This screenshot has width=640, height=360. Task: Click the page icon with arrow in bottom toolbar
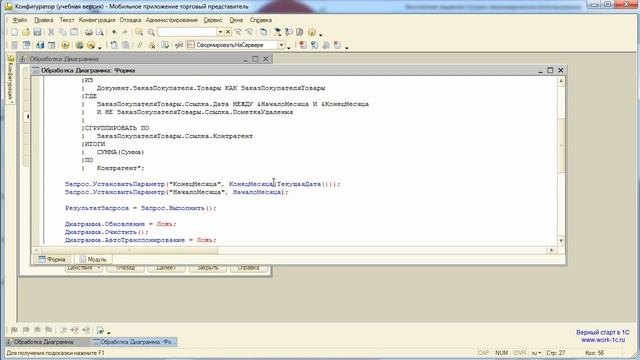point(100,330)
